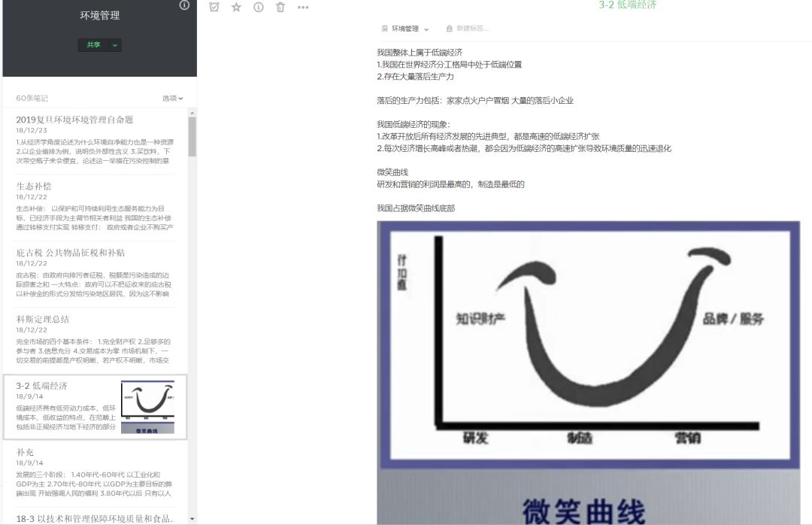Open the 选项 options dropdown
This screenshot has height=525, width=812.
click(x=172, y=98)
